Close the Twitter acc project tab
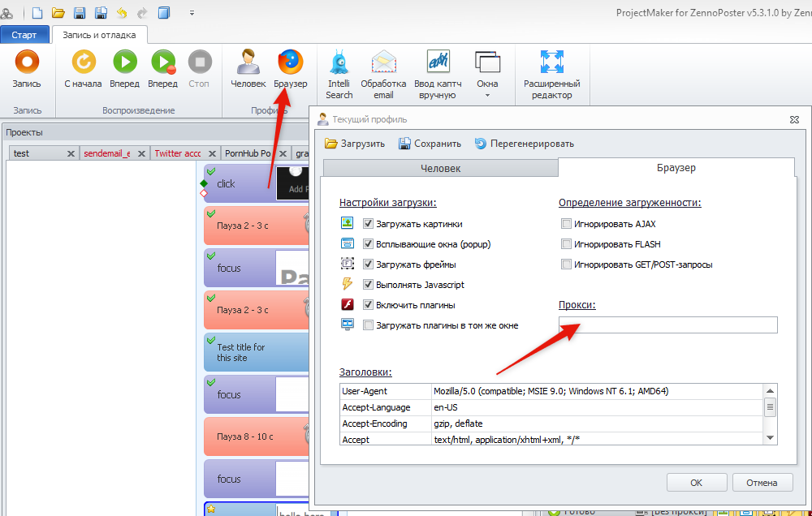This screenshot has height=516, width=812. 212,153
